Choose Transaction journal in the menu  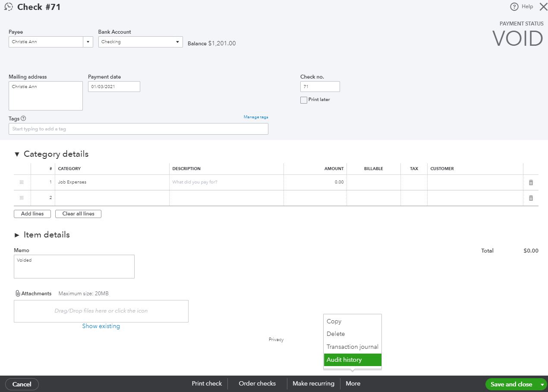pyautogui.click(x=352, y=347)
